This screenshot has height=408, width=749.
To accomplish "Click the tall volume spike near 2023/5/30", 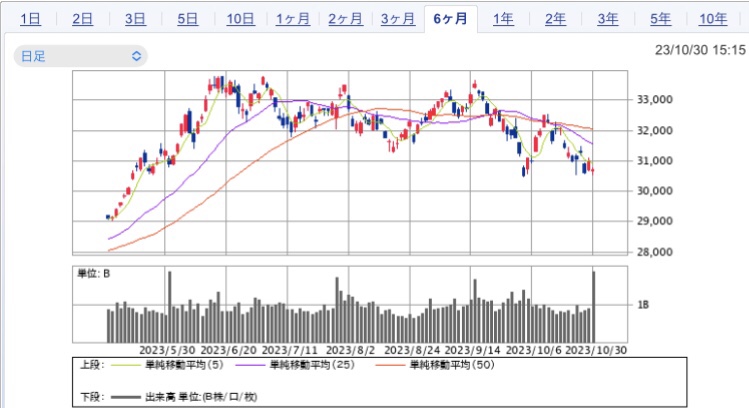I will 170,307.
